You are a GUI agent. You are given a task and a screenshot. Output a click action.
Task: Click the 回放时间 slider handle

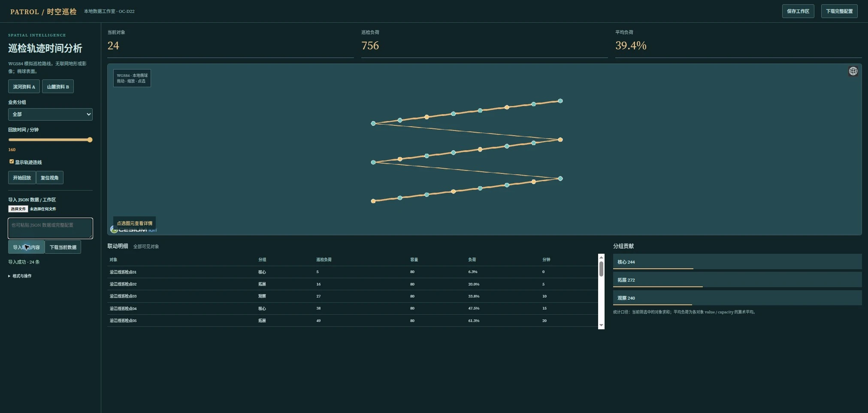[x=90, y=140]
